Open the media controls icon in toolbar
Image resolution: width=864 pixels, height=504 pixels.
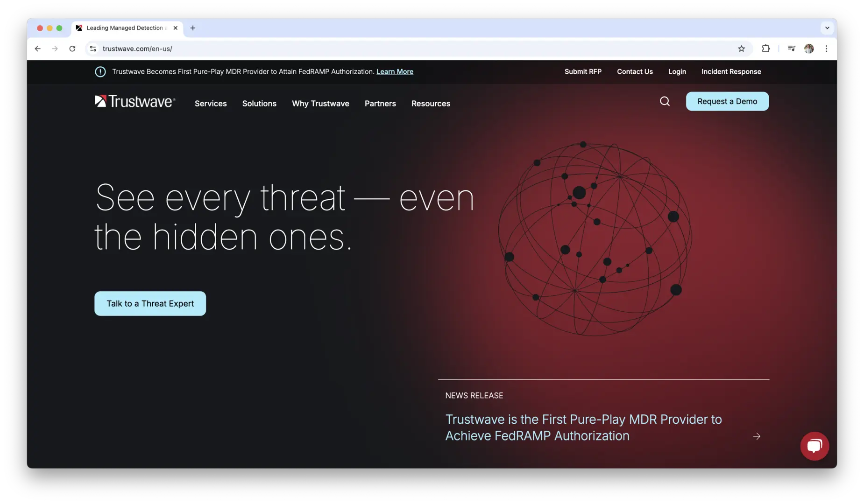(791, 49)
